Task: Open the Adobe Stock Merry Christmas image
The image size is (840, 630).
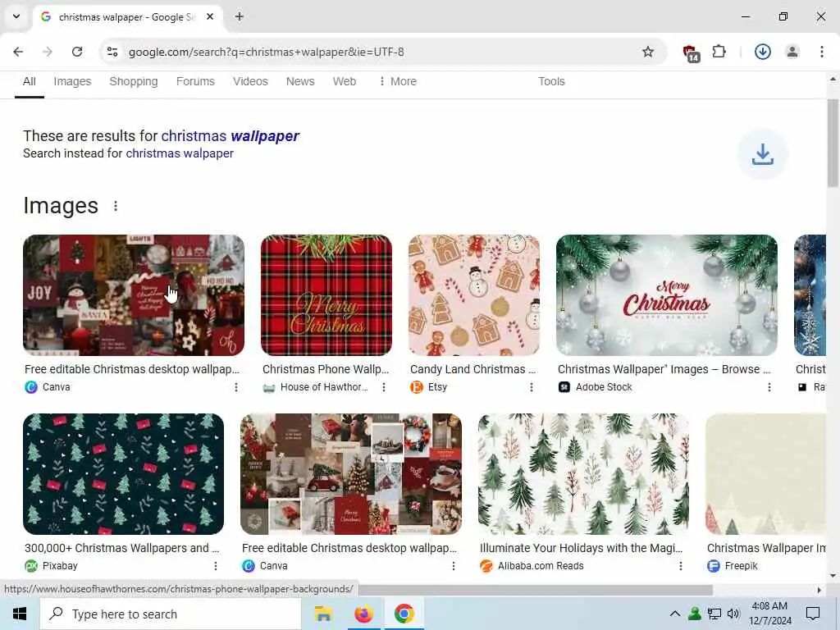Action: pyautogui.click(x=666, y=295)
